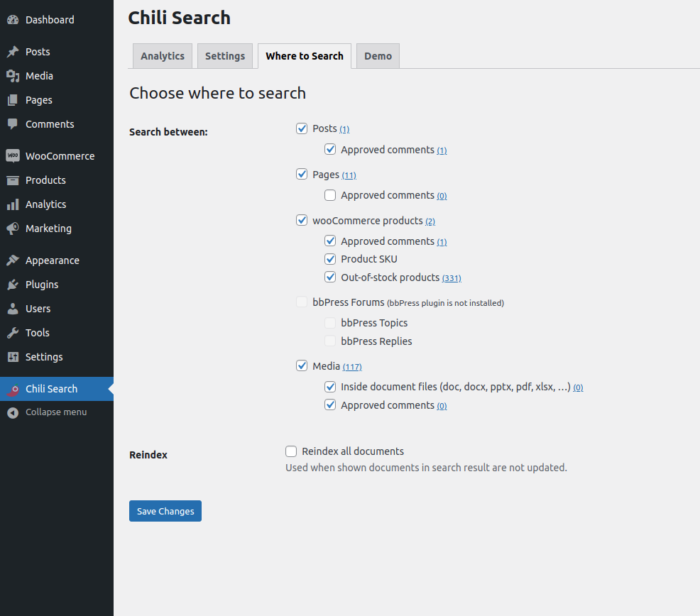700x616 pixels.
Task: Tick the Reindex all documents checkbox
Action: point(291,451)
